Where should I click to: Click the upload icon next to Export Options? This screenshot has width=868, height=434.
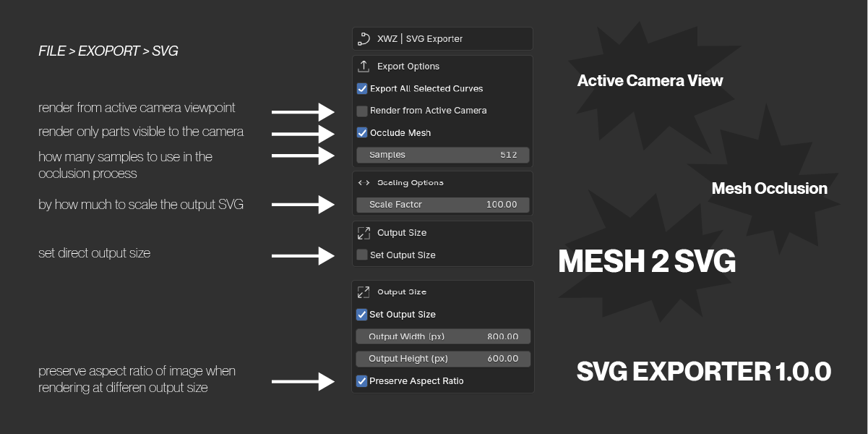tap(365, 66)
